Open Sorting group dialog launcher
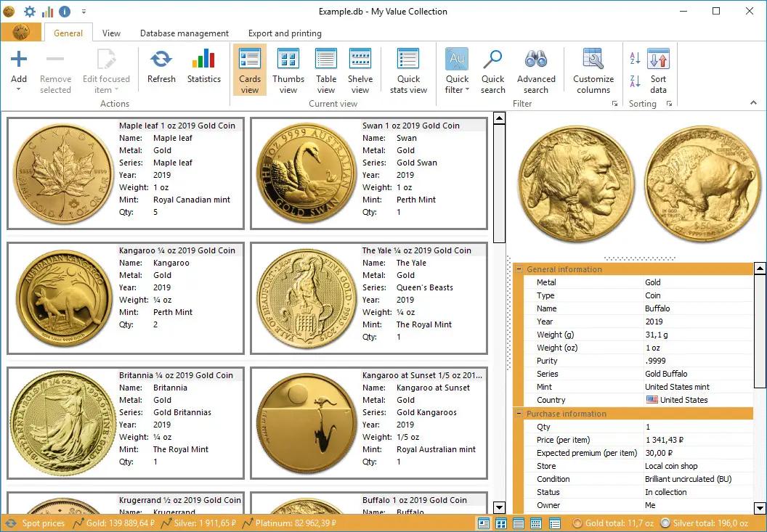Screen dimensions: 767x532 click(669, 104)
